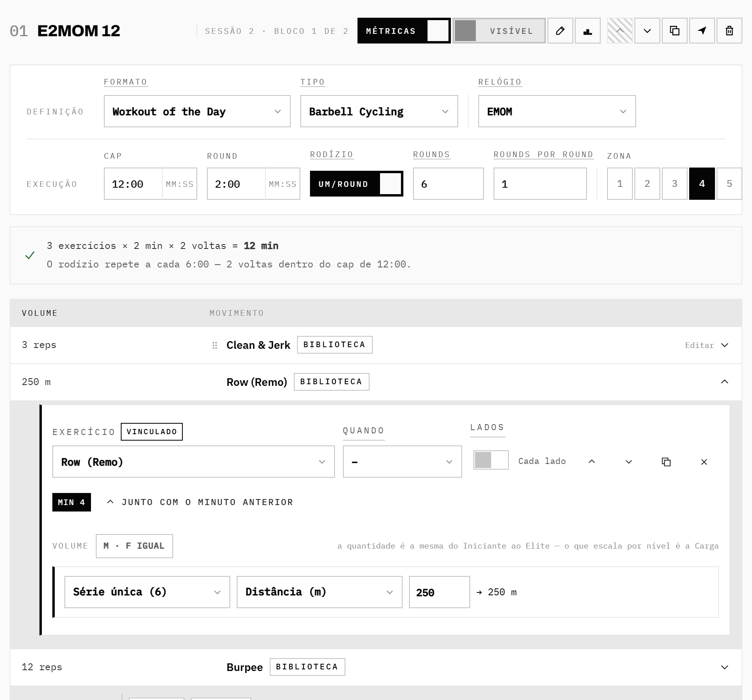
Task: Toggle the Métricas switch
Action: tap(404, 31)
